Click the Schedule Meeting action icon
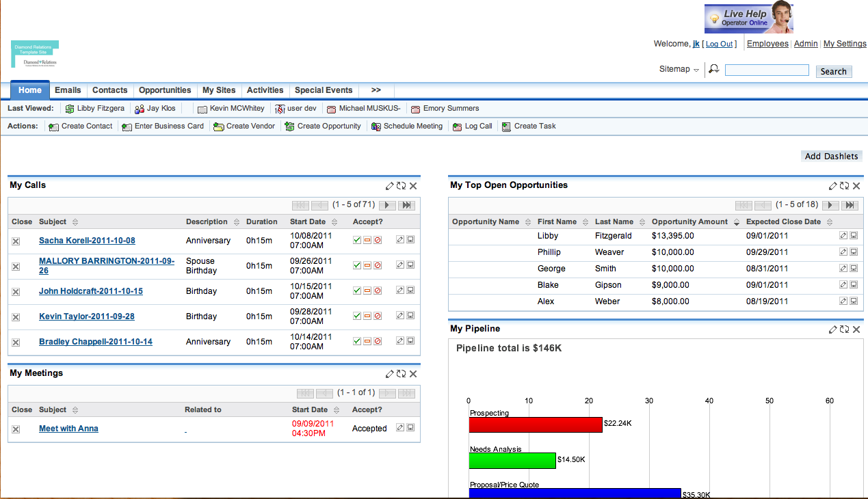The height and width of the screenshot is (499, 868). tap(376, 126)
